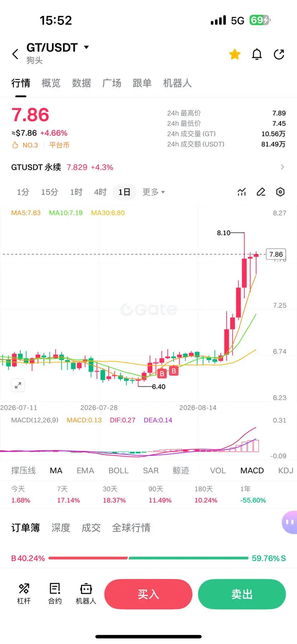Image resolution: width=297 pixels, height=644 pixels.
Task: Switch to 行情 tab
Action: point(20,83)
